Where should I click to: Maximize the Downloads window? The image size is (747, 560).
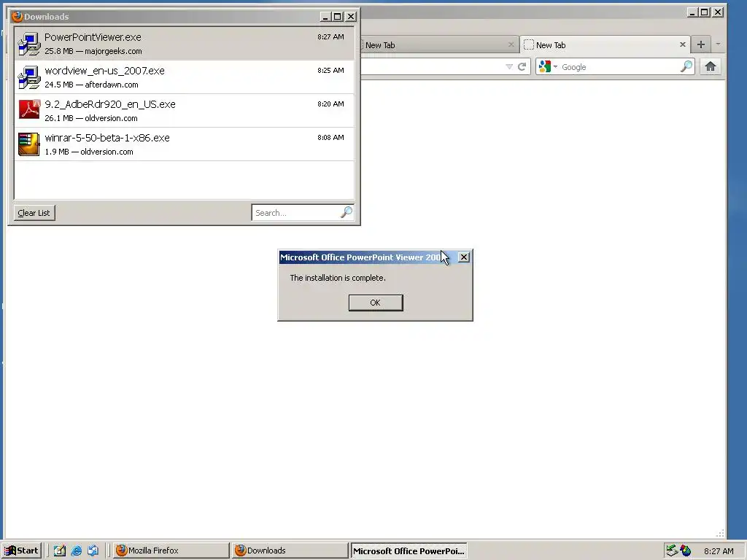[338, 17]
